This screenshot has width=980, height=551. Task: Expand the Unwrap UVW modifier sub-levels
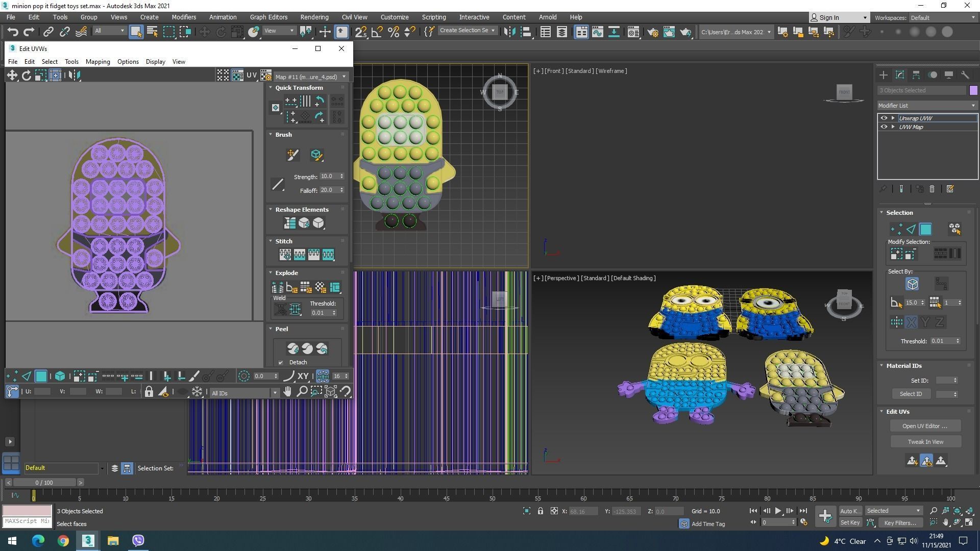(x=893, y=118)
